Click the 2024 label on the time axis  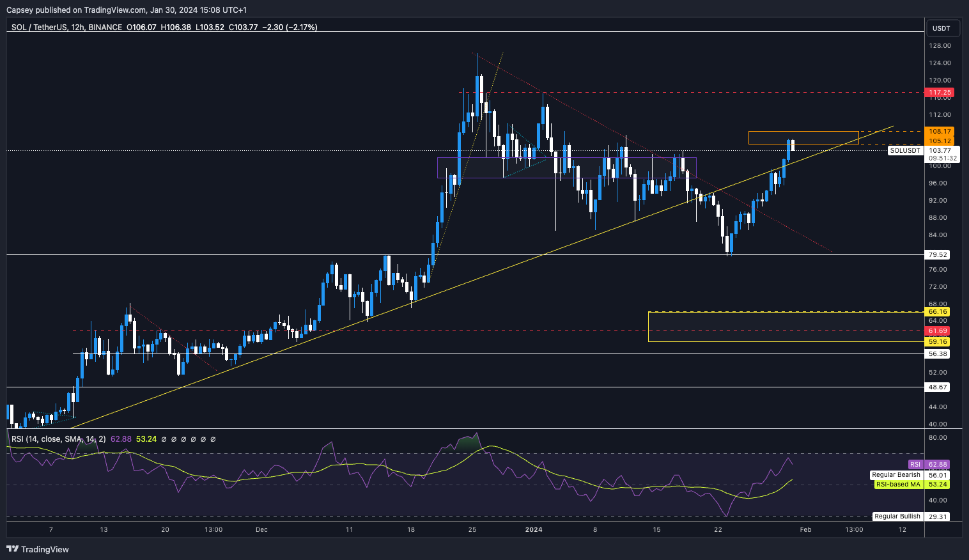click(x=533, y=529)
